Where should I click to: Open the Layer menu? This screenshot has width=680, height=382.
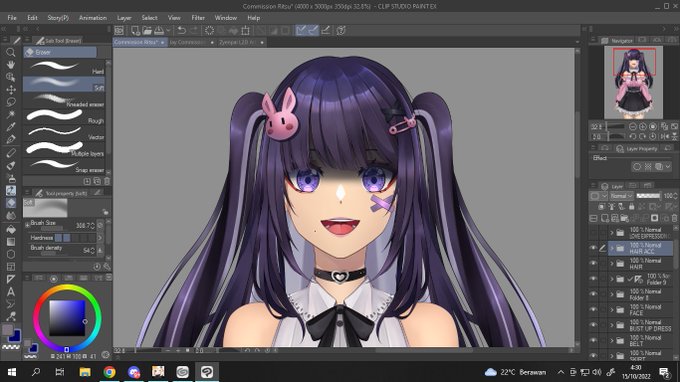pyautogui.click(x=124, y=18)
